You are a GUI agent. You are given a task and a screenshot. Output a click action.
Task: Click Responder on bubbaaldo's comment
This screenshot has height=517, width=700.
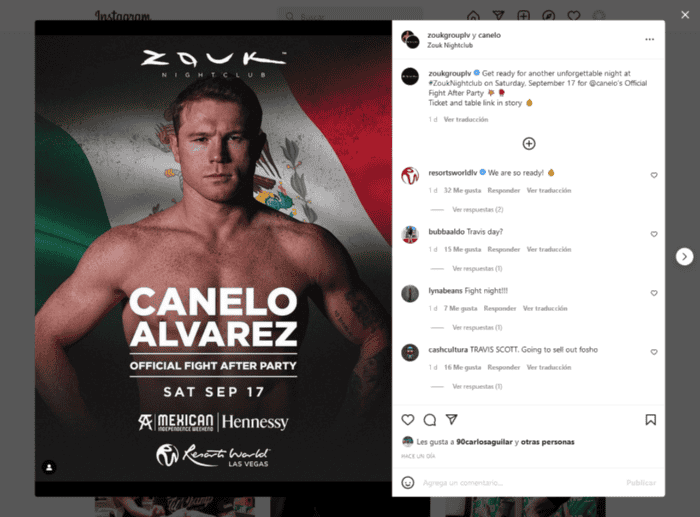pos(504,249)
